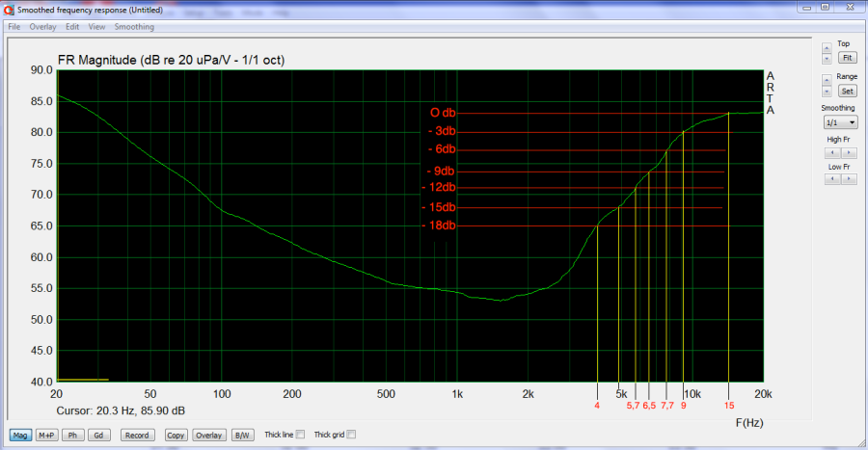Open the Overlay menu
The width and height of the screenshot is (868, 450).
(x=42, y=27)
